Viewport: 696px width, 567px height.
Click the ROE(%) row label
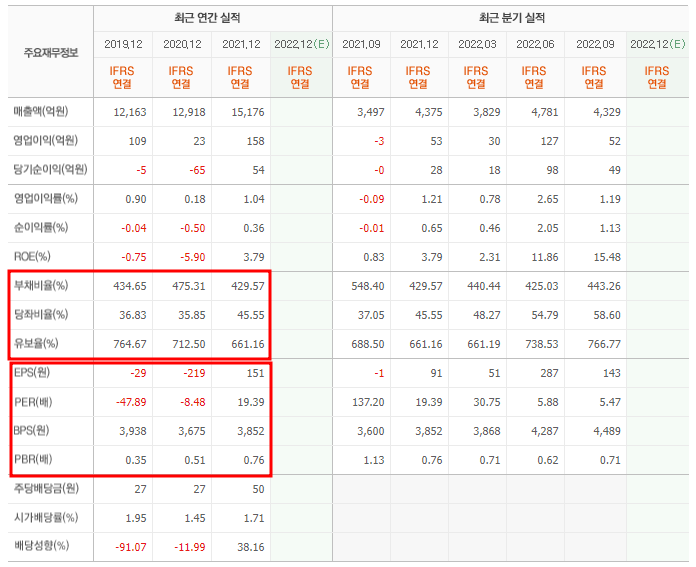pos(32,256)
